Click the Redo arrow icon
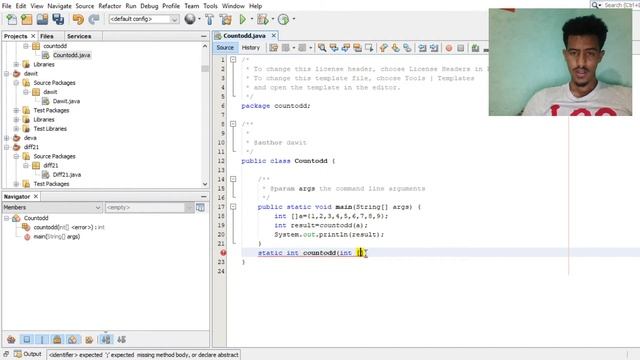This screenshot has height=360, width=640. pyautogui.click(x=94, y=19)
